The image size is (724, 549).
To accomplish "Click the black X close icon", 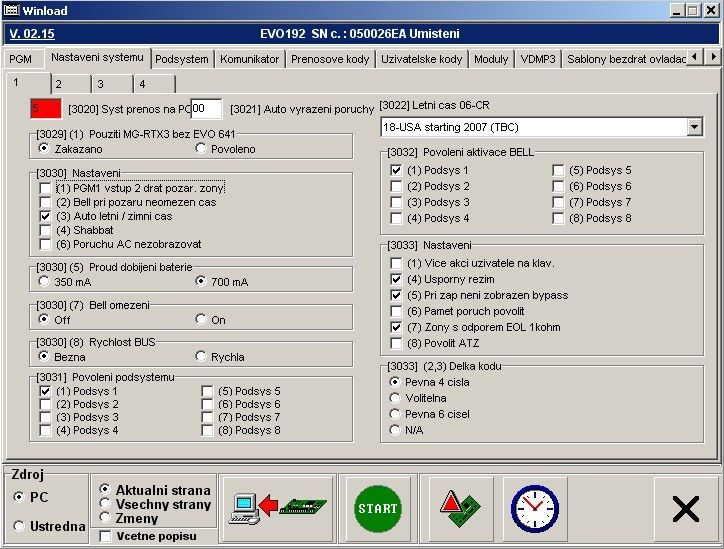I will [x=685, y=509].
